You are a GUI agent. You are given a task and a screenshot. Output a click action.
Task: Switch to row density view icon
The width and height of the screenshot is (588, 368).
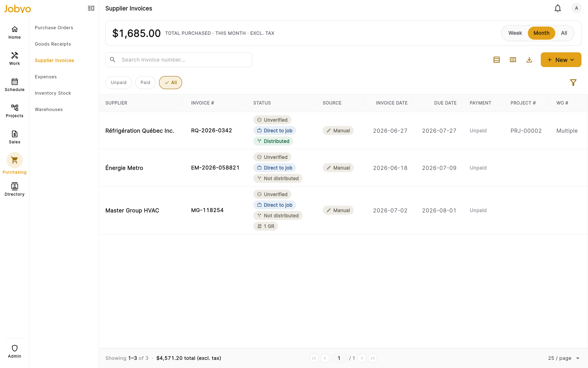pyautogui.click(x=496, y=60)
